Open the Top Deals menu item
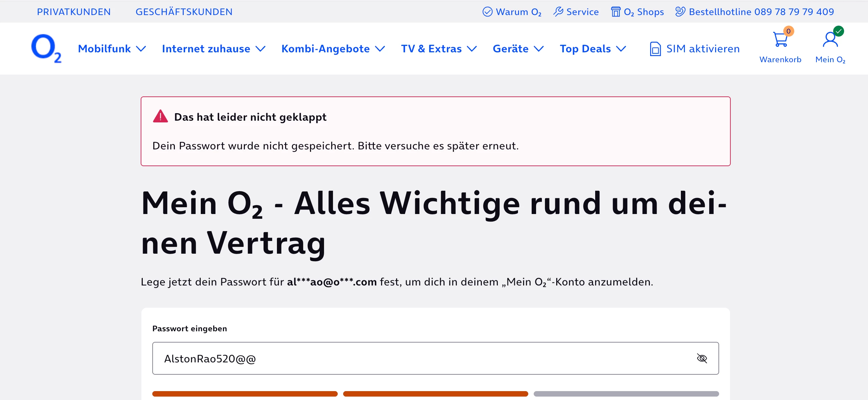Image resolution: width=868 pixels, height=400 pixels. [x=585, y=49]
